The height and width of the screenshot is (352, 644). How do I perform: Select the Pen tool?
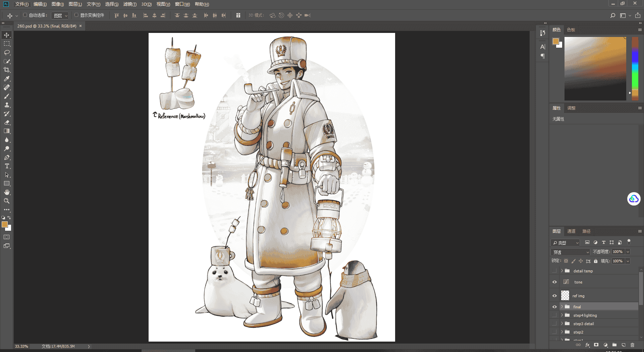point(7,157)
